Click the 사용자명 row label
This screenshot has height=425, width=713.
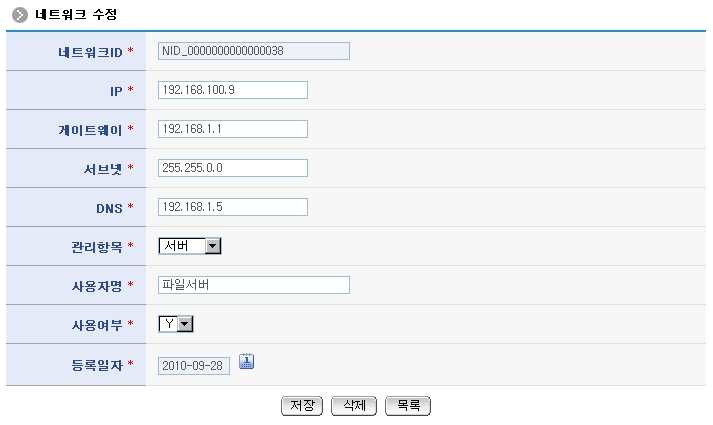point(90,285)
